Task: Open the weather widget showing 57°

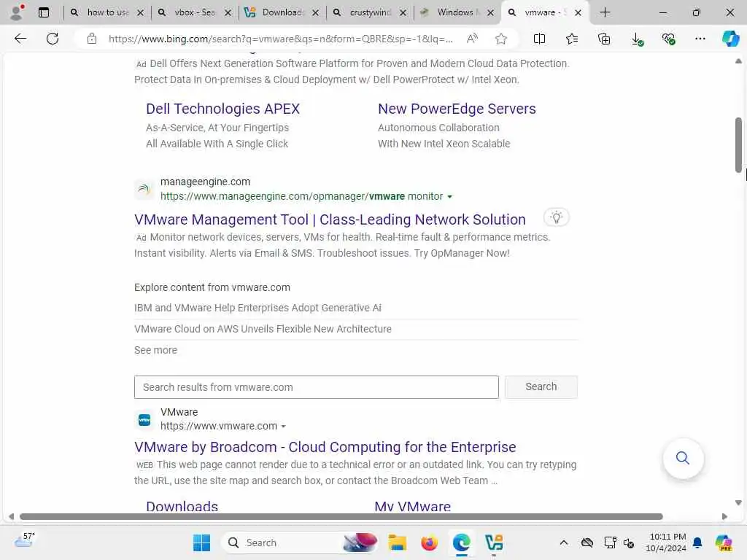Action: click(25, 540)
